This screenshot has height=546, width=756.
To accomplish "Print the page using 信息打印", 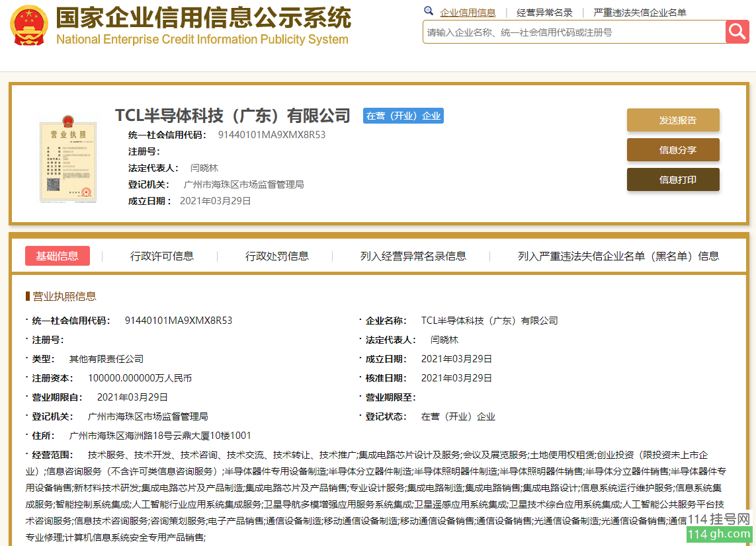I will pos(673,180).
